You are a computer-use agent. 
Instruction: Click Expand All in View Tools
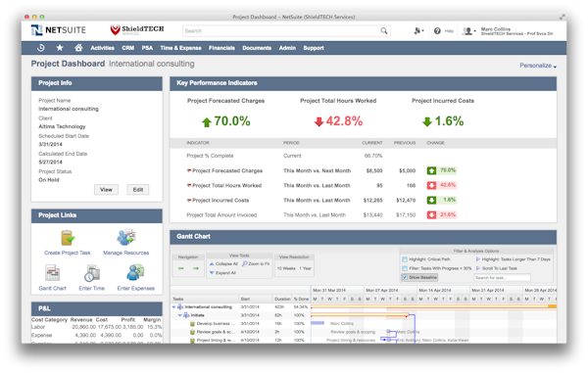click(x=222, y=273)
